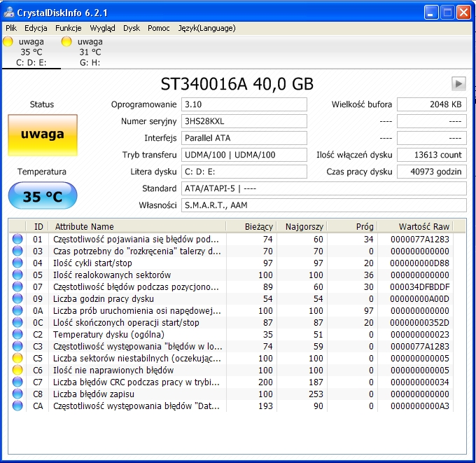Image resolution: width=476 pixels, height=463 pixels.
Task: Close the CrystalDiskInfo window
Action: [x=463, y=13]
